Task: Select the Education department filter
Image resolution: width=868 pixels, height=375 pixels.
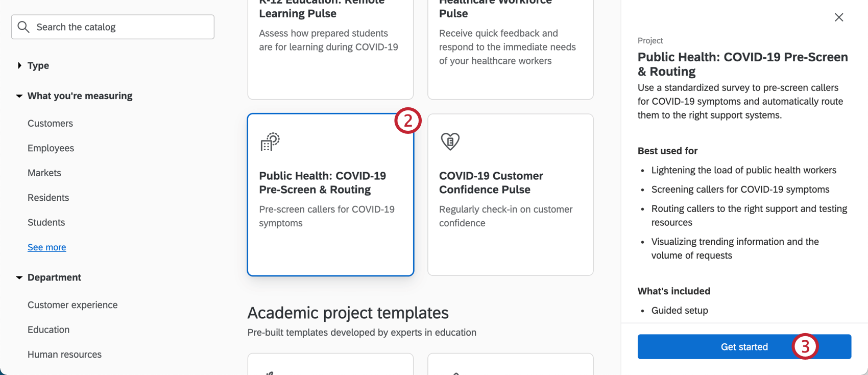Action: tap(49, 330)
